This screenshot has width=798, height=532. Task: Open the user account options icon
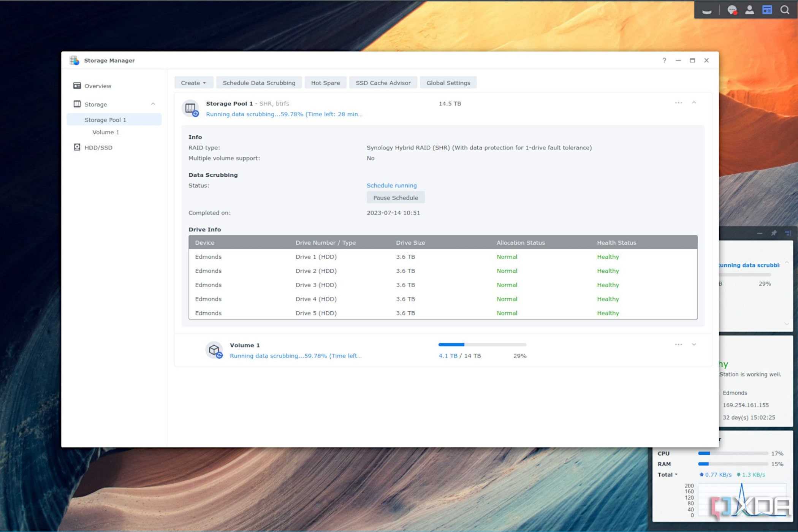click(x=749, y=10)
